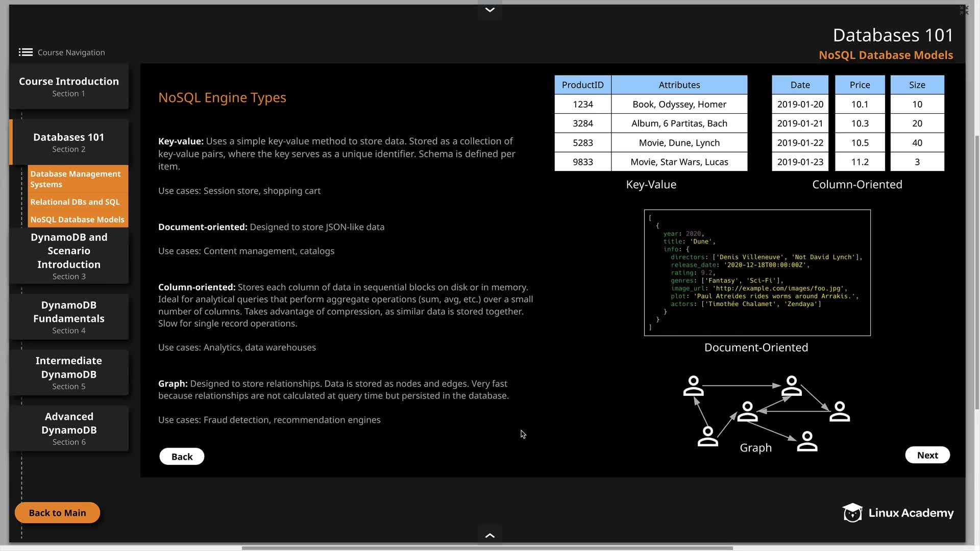Image resolution: width=980 pixels, height=551 pixels.
Task: Expand the top chevron-down panel handle
Action: 489,10
